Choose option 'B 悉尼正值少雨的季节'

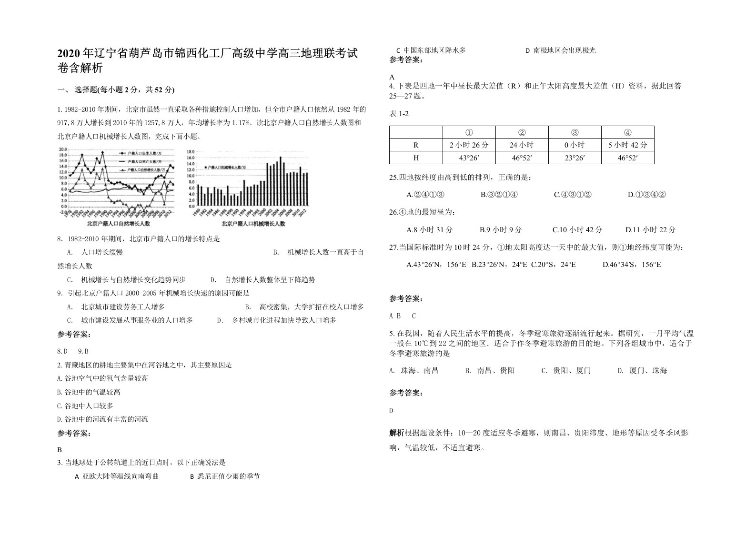click(x=225, y=476)
